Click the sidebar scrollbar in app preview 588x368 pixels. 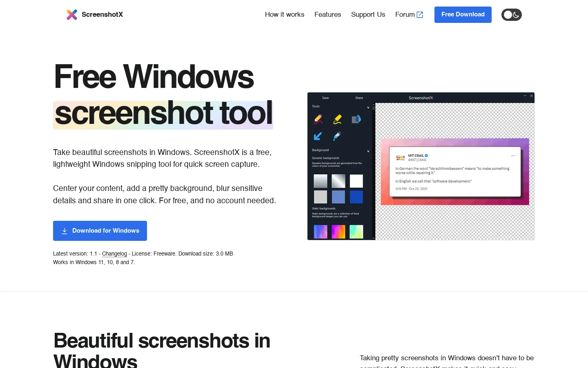click(x=373, y=171)
